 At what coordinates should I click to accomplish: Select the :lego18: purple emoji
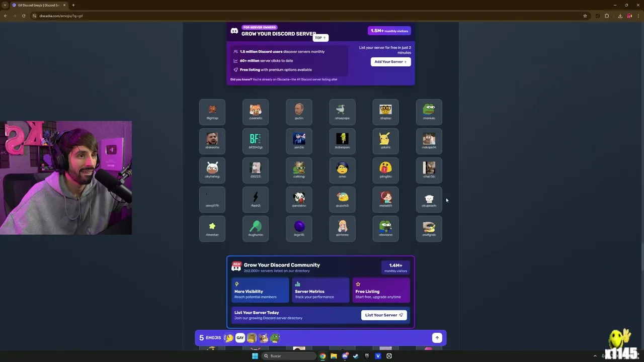coord(299,229)
